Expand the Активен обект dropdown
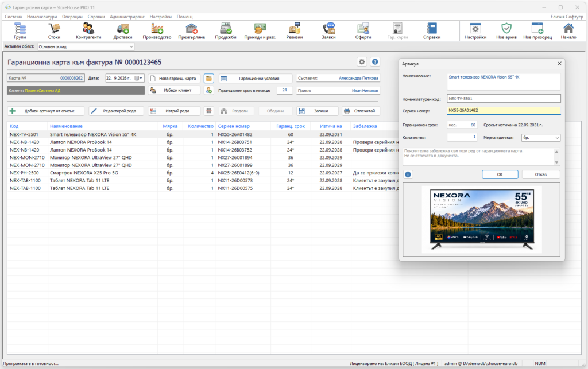The width and height of the screenshot is (588, 369). [x=131, y=47]
